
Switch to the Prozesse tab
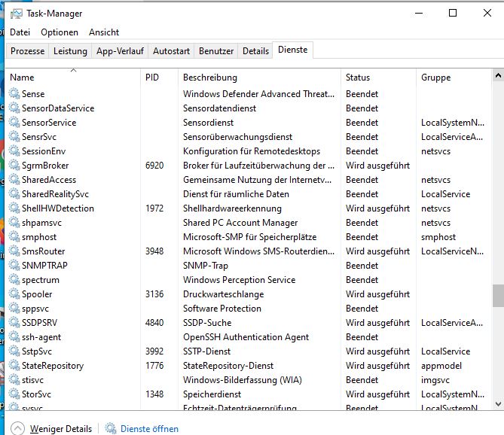tap(27, 51)
